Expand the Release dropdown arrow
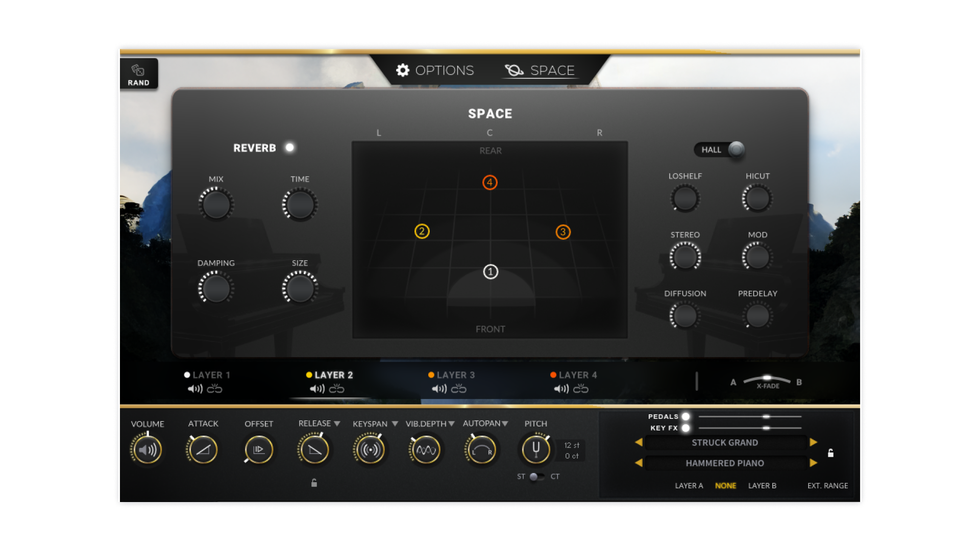This screenshot has height=551, width=980. [336, 423]
